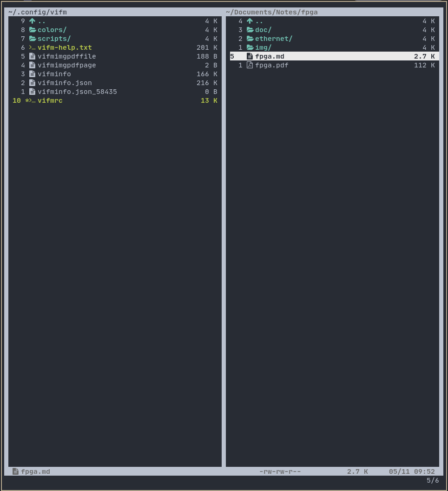The width and height of the screenshot is (448, 491).
Task: Go up via '..' in the left pane
Action: 42,21
